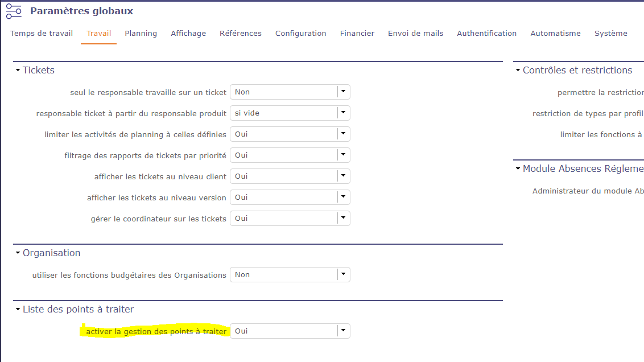Collapse the Tickets section
The image size is (644, 362).
tap(18, 71)
